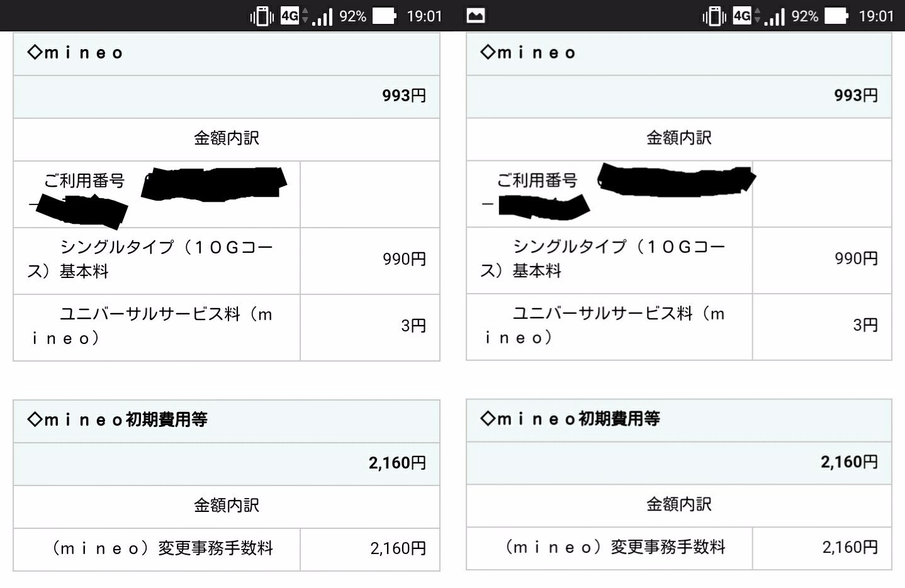The height and width of the screenshot is (588, 905).
Task: Tap the signal strength bars in left screenshot
Action: click(x=322, y=16)
